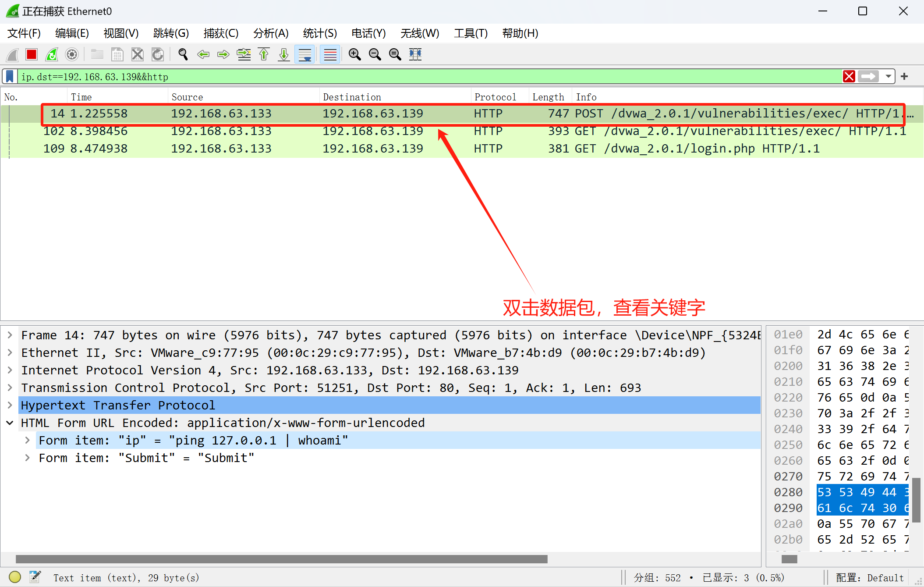Restart the current capture
The width and height of the screenshot is (924, 587).
52,54
